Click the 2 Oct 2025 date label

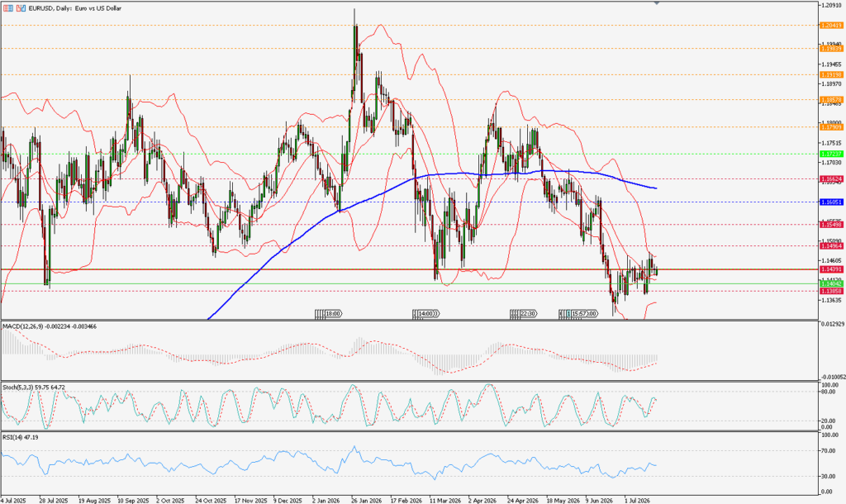(x=170, y=501)
